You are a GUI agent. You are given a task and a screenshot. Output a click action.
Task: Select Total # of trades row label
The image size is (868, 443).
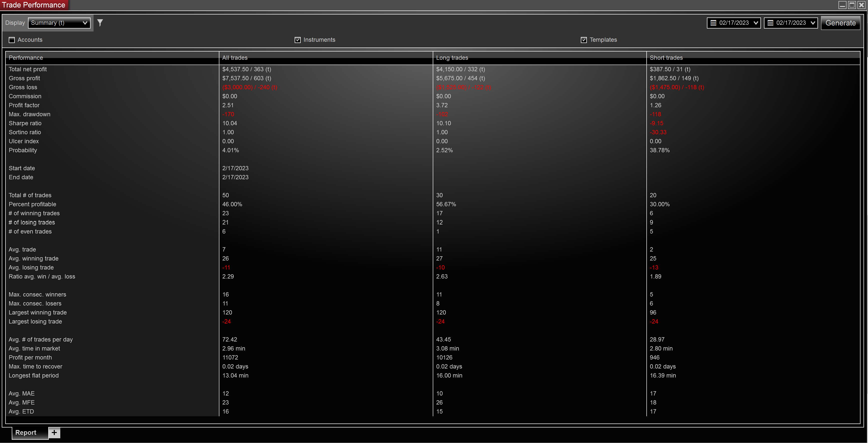coord(30,195)
